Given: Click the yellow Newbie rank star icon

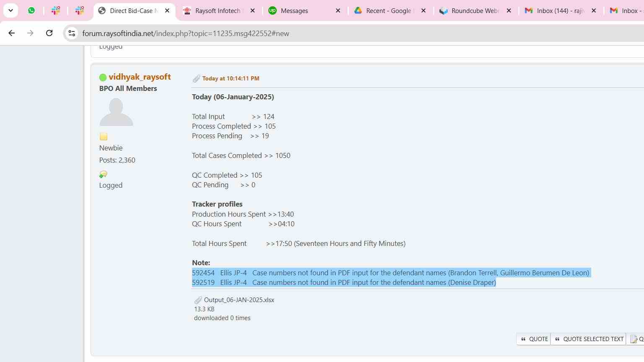Looking at the screenshot, I should (x=104, y=137).
